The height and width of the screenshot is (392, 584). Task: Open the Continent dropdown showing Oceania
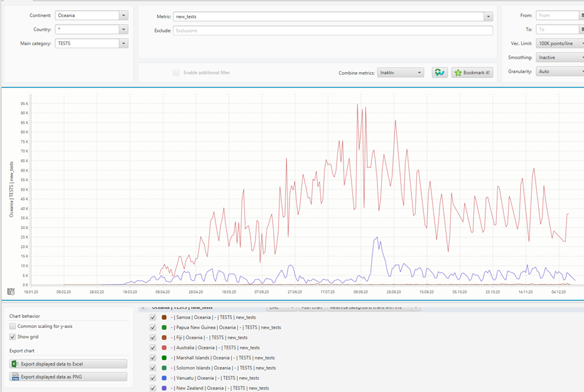pos(123,15)
